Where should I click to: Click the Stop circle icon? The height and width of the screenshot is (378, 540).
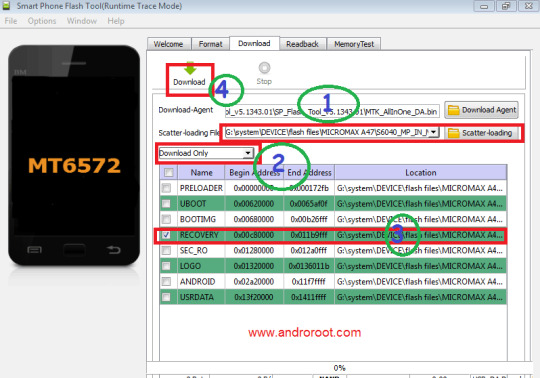tap(264, 68)
